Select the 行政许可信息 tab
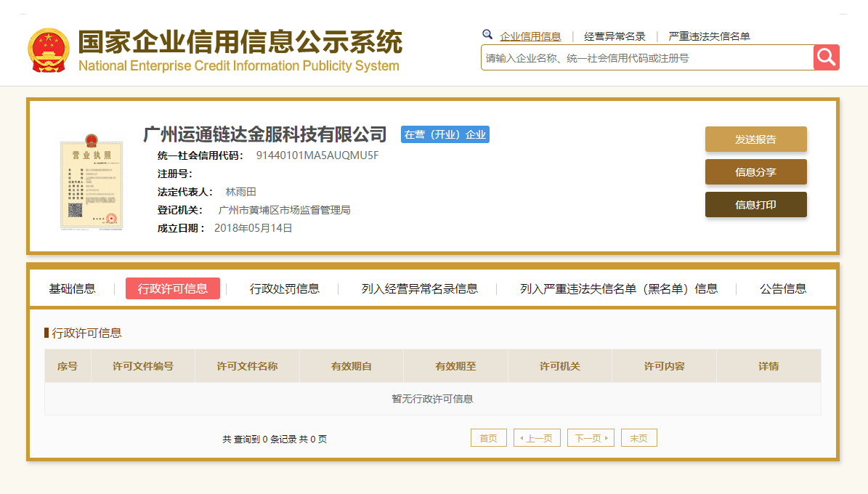The height and width of the screenshot is (494, 868). 173,288
